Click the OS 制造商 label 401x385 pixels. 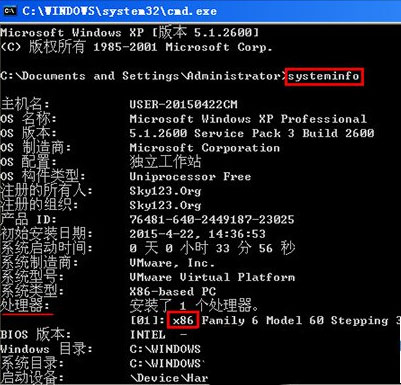click(x=35, y=147)
